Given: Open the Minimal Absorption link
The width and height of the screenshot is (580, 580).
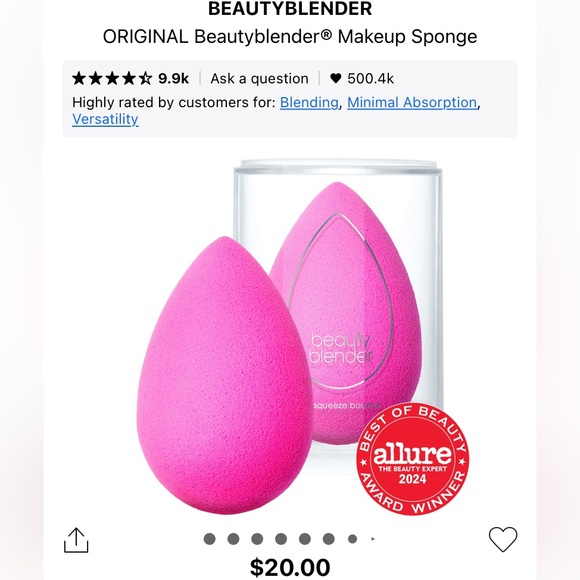Looking at the screenshot, I should (x=412, y=102).
